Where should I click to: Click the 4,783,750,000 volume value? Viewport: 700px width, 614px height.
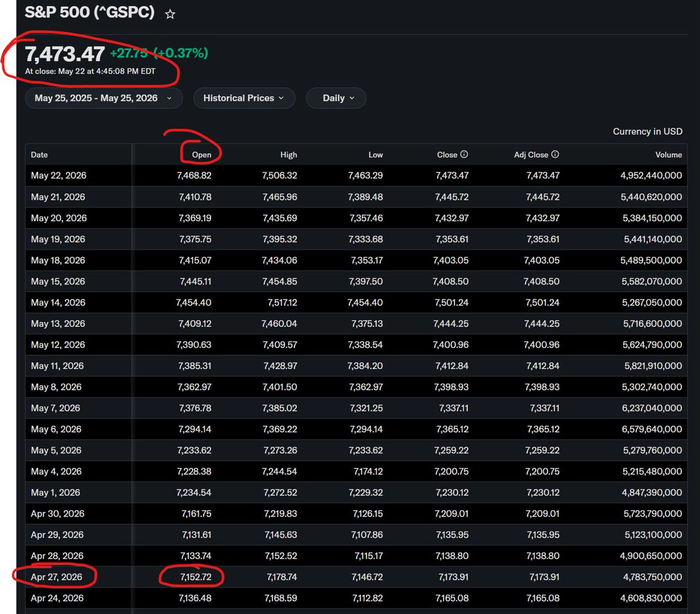pos(652,577)
